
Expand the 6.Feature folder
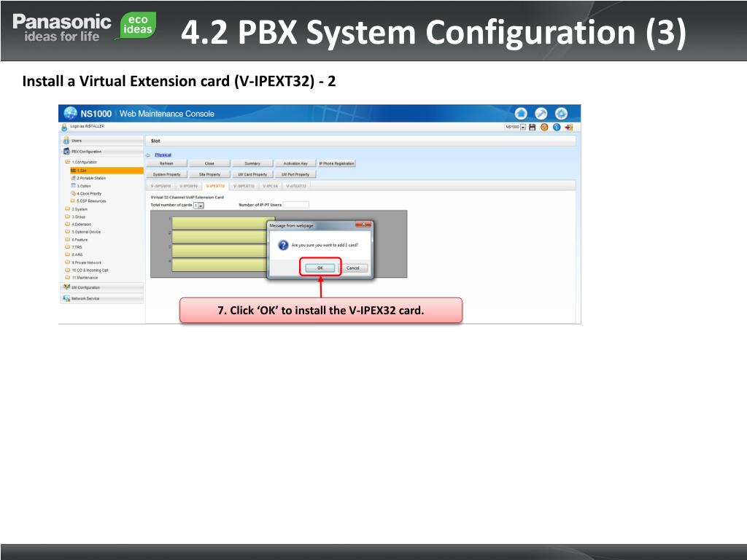[x=68, y=239]
